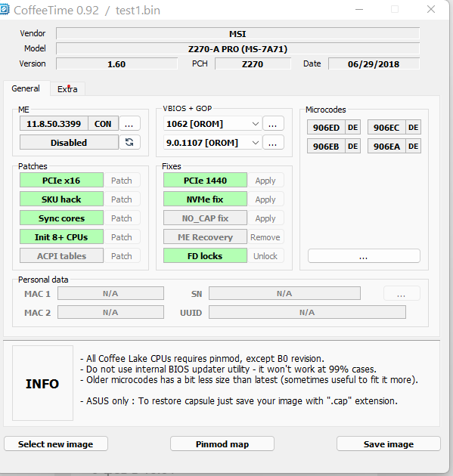453x476 pixels.
Task: Toggle the ACPI tables indicator
Action: point(61,256)
